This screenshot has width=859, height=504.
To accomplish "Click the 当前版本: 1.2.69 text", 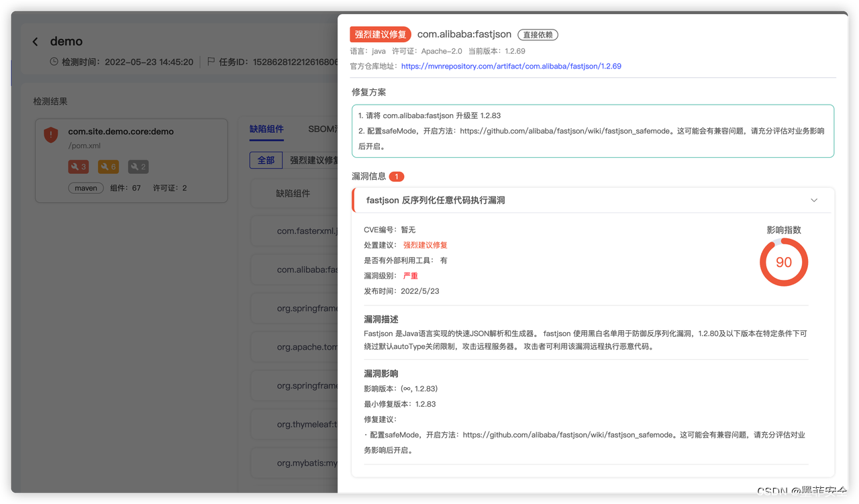I will (497, 51).
